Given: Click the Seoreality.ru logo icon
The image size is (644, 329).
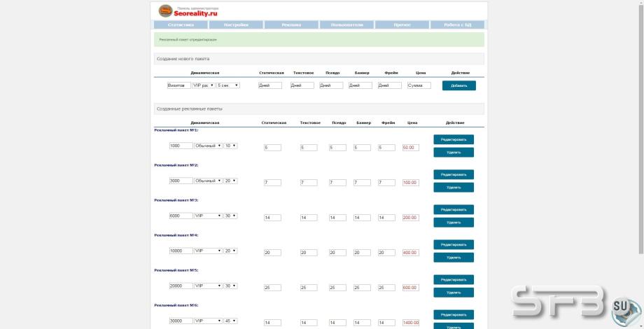Looking at the screenshot, I should (x=165, y=10).
